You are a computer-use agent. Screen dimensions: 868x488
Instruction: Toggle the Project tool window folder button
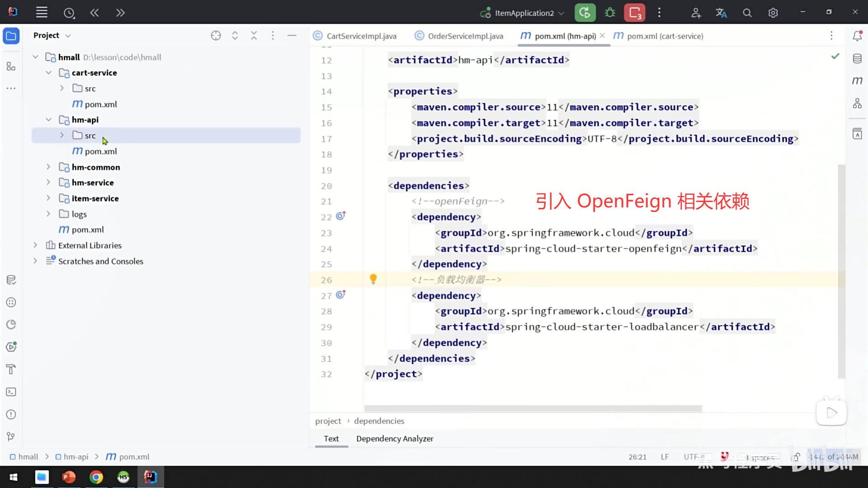click(x=11, y=36)
